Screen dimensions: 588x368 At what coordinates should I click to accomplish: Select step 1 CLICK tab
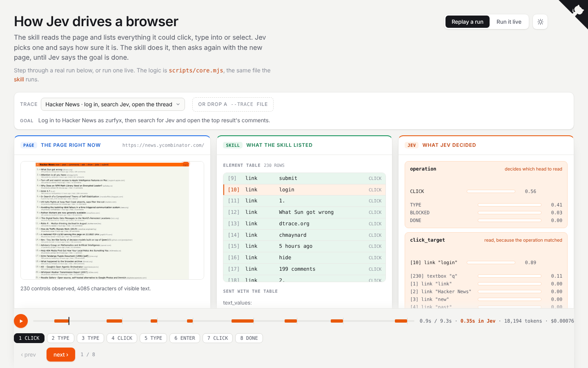point(29,338)
